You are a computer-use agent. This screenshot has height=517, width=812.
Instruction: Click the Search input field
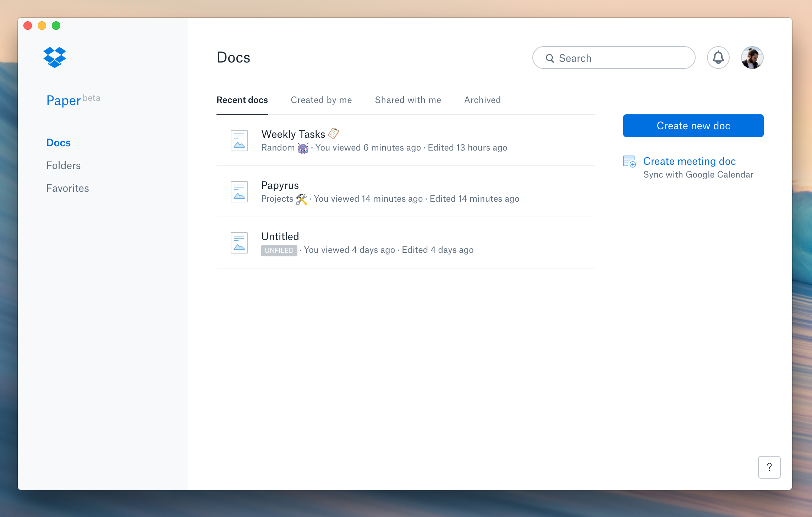pos(621,58)
